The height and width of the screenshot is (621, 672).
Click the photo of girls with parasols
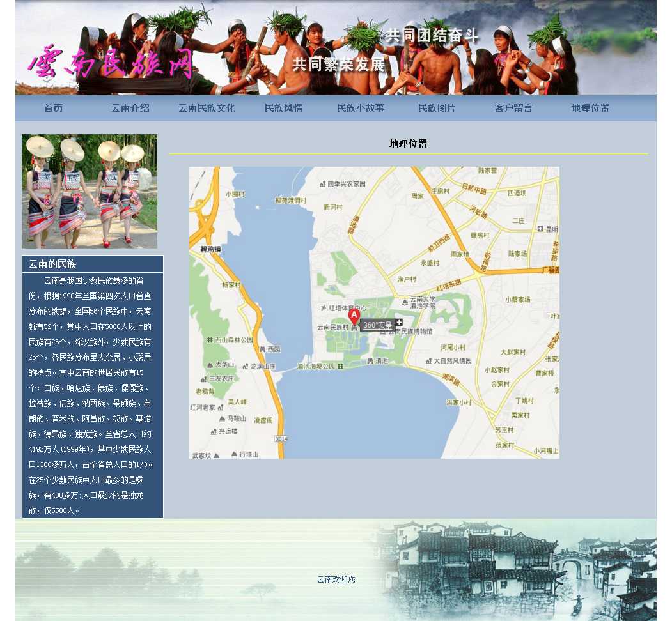(x=90, y=191)
